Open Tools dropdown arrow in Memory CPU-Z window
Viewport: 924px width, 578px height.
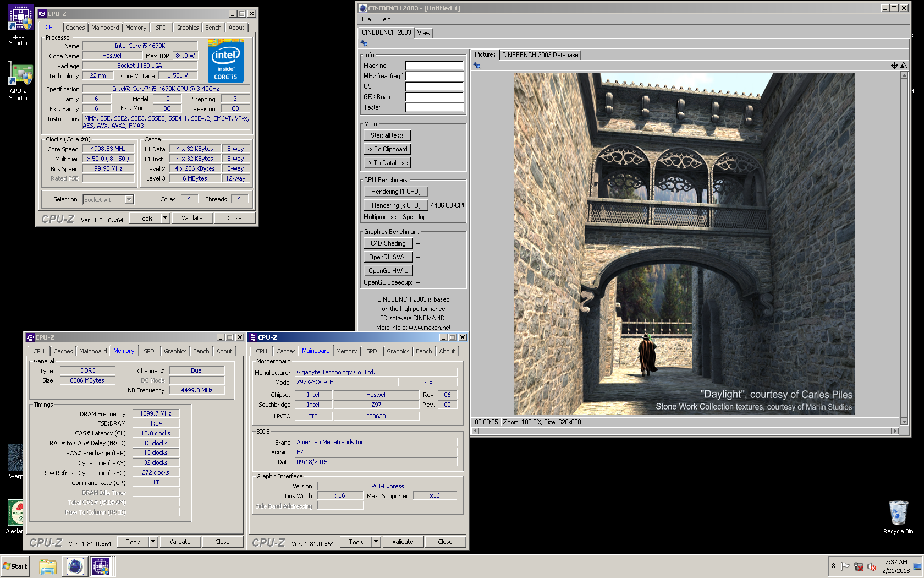153,542
